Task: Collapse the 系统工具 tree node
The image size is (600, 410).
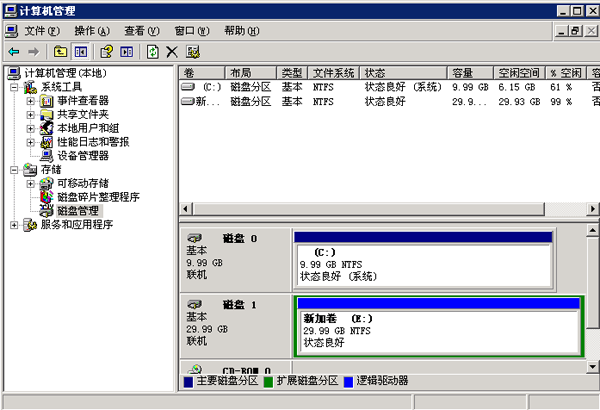Action: point(14,87)
